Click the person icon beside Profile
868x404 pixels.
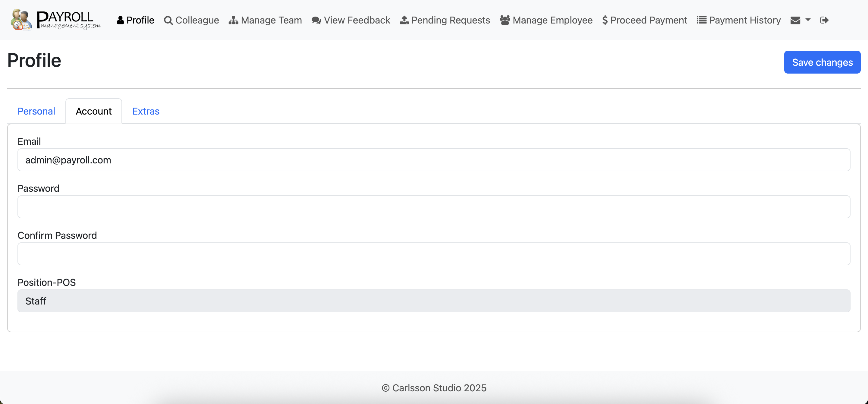tap(120, 20)
